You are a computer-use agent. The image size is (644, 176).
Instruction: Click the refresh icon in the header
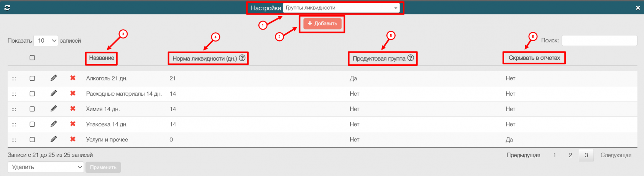coord(7,8)
